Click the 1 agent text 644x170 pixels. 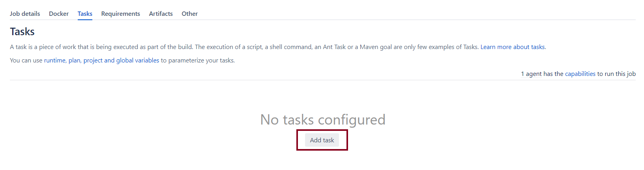(x=531, y=74)
